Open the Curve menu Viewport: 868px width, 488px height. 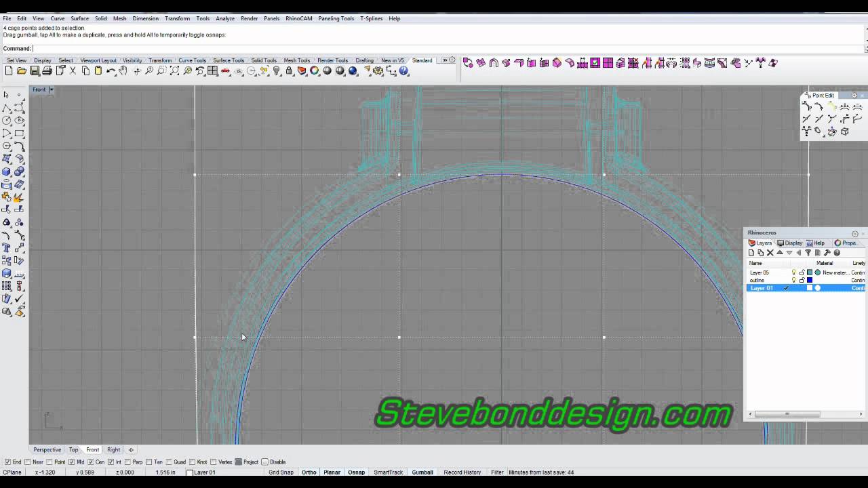pos(58,18)
